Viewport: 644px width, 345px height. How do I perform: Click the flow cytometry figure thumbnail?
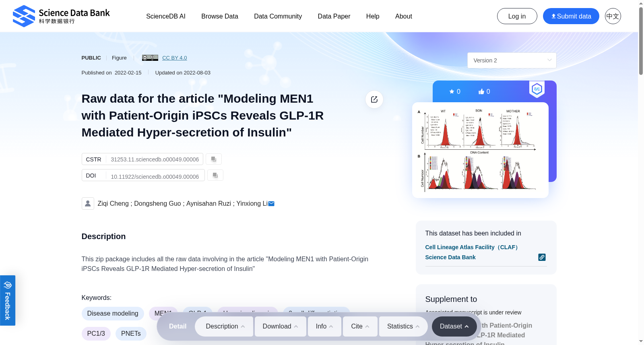pos(480,150)
